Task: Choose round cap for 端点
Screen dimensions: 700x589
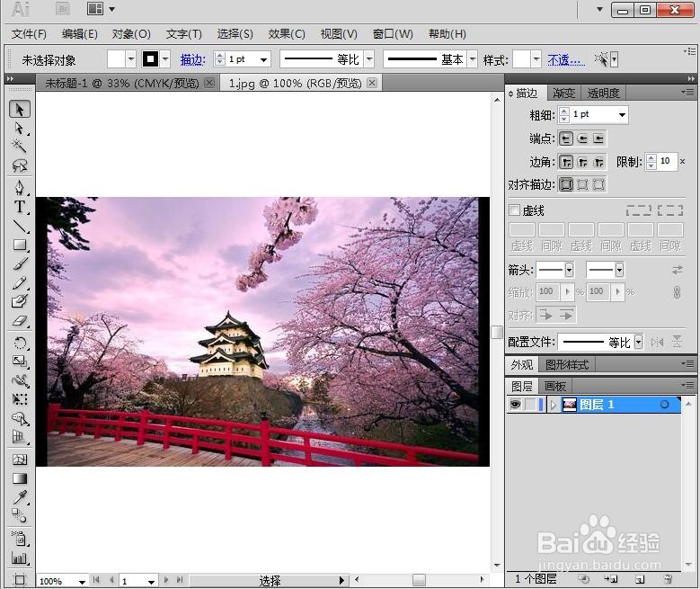Action: click(x=582, y=138)
